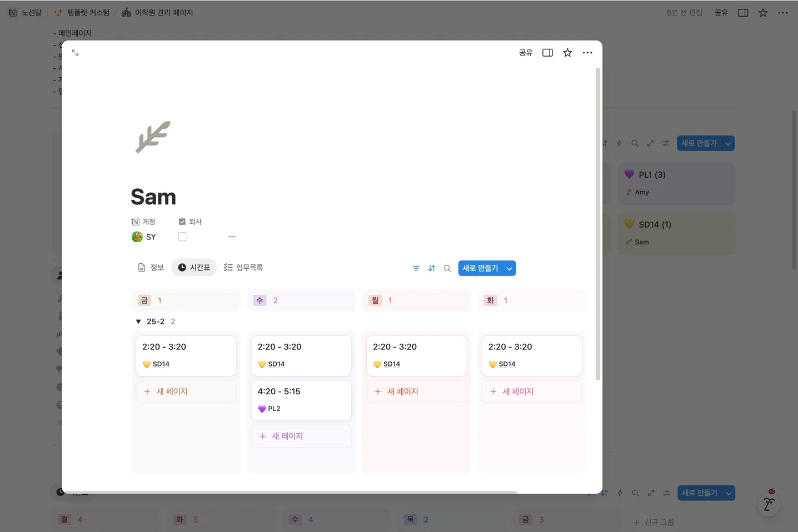Open sort options with the sort arrows icon
This screenshot has height=532, width=798.
point(432,268)
